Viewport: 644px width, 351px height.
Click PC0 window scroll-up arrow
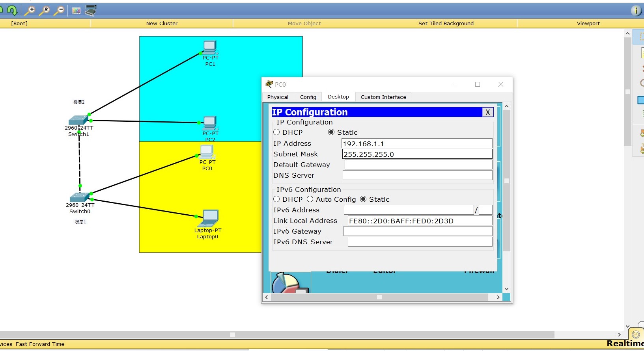tap(507, 106)
